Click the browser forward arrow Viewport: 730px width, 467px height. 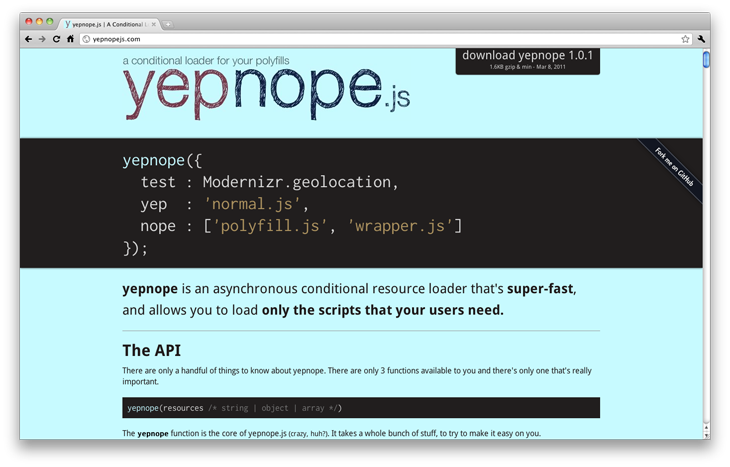point(42,39)
